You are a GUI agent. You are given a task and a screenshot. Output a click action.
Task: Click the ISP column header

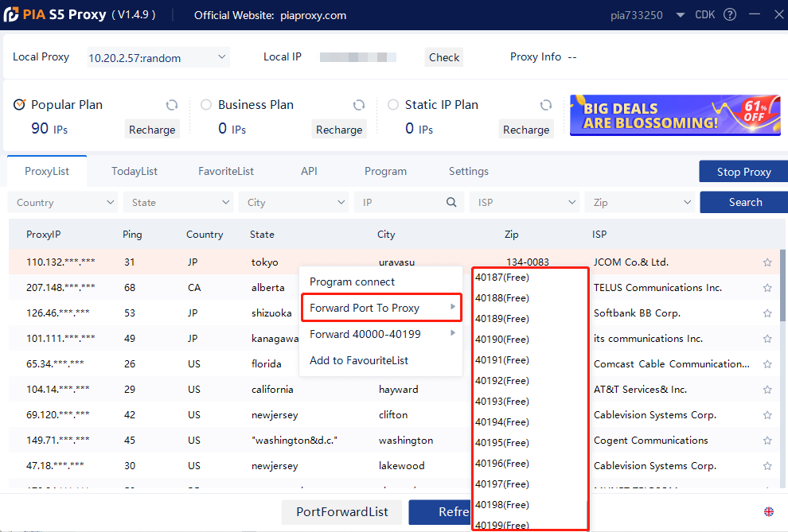coord(599,235)
